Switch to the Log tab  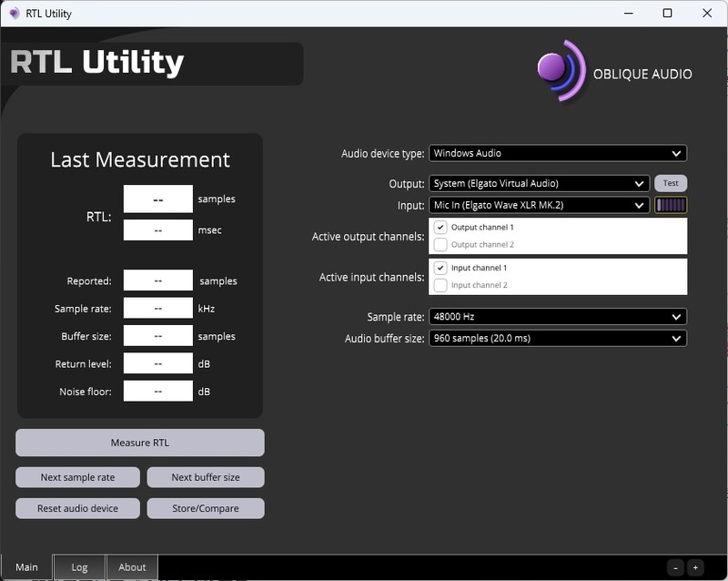(78, 566)
